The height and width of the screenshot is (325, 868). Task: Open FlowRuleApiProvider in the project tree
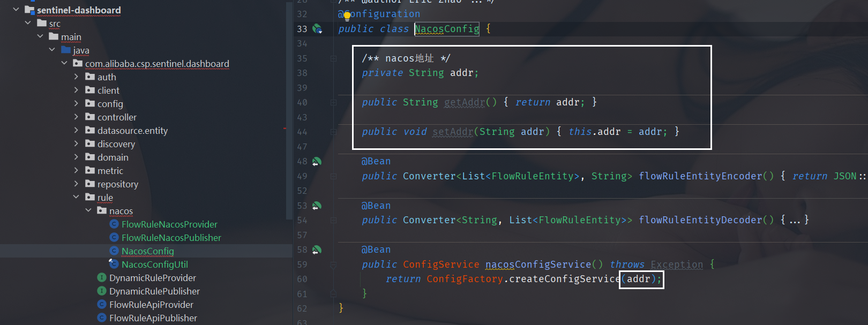pos(151,305)
